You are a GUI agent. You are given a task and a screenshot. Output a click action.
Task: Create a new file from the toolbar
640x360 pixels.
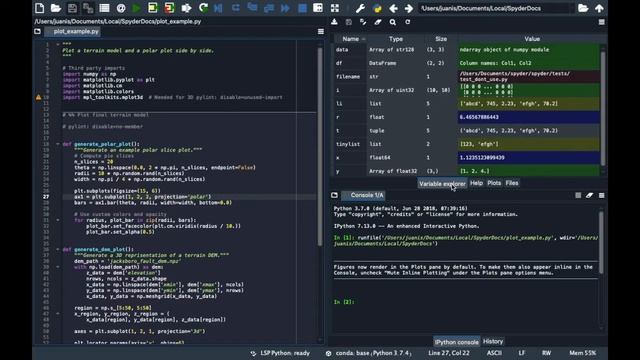[x=40, y=8]
